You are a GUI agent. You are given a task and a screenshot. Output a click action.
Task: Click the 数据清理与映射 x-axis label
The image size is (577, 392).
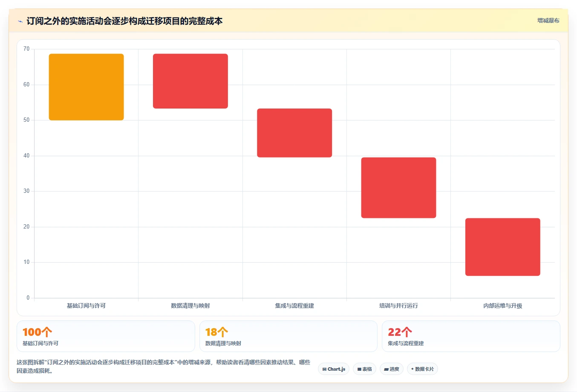pos(190,306)
